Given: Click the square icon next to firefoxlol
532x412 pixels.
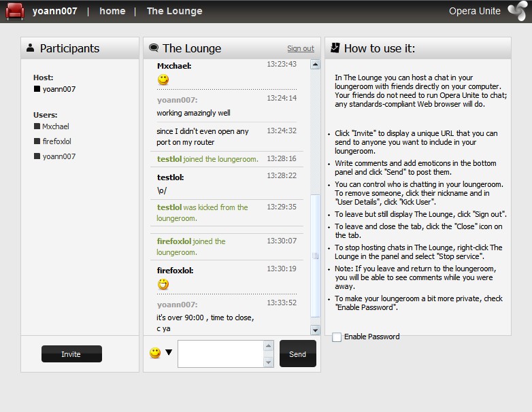Looking at the screenshot, I should (37, 141).
